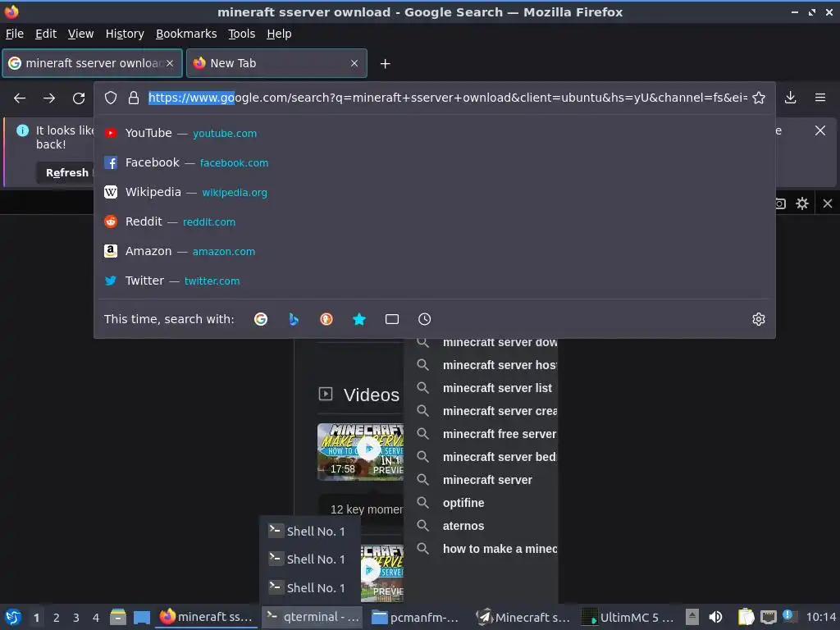Open the volume speaker tray icon
Screen dimensions: 840x630
coord(715,617)
